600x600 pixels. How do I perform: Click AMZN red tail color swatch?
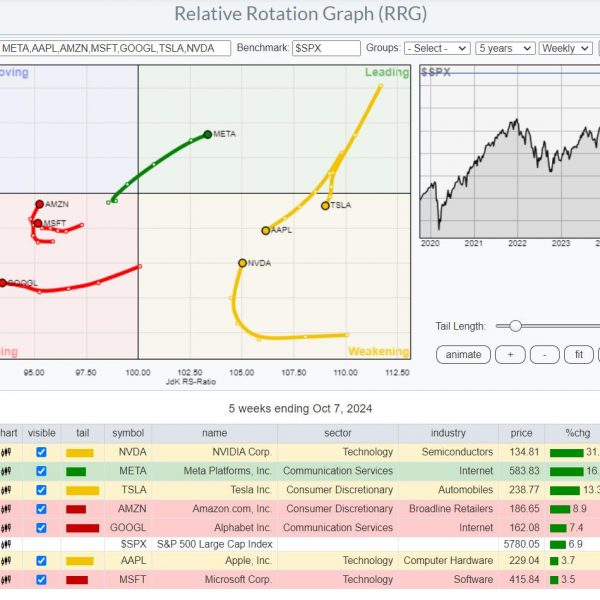click(76, 509)
